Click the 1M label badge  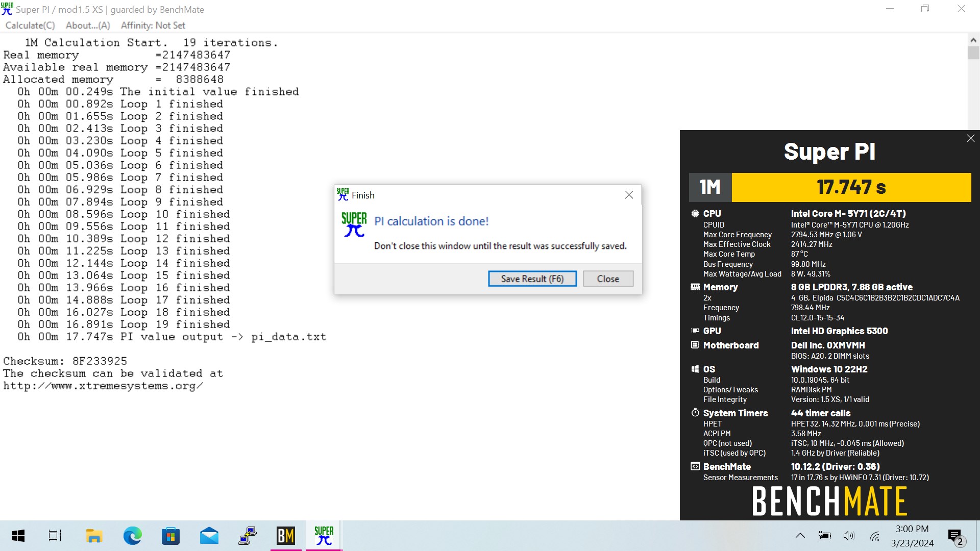click(710, 187)
